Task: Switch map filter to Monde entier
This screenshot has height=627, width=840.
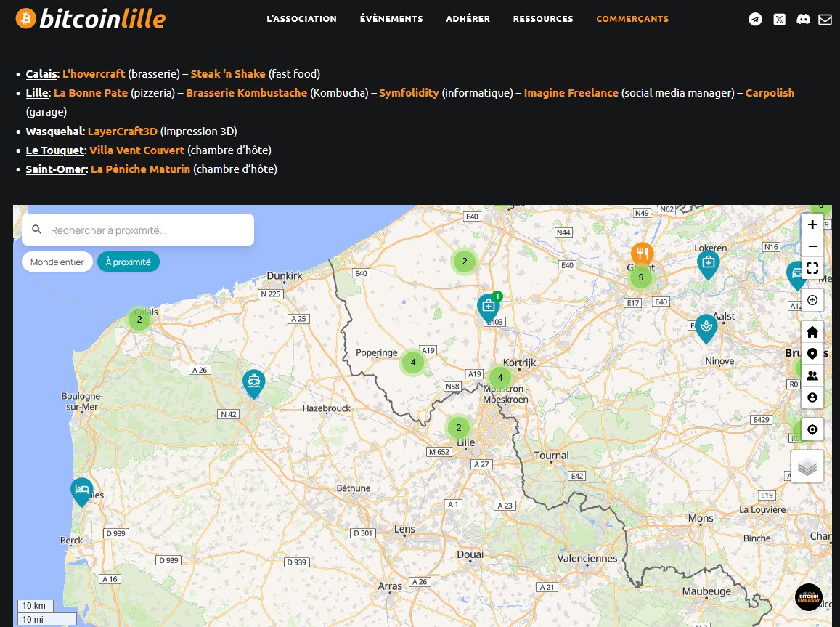Action: point(57,262)
